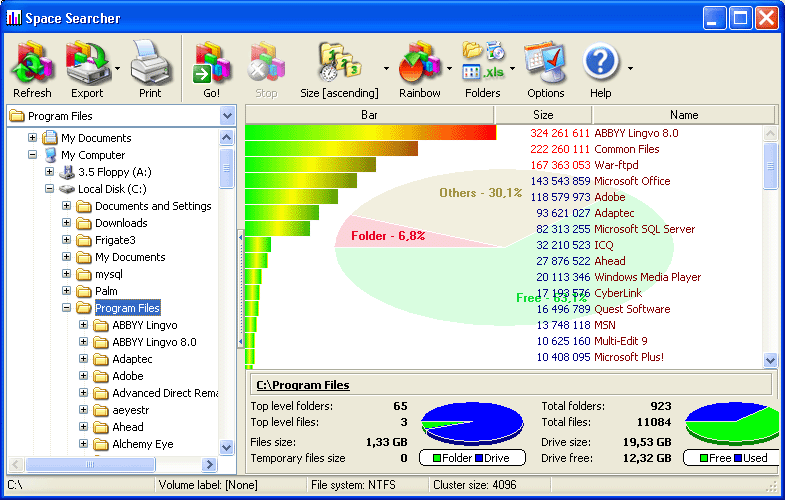Open the Folders dropdown arrow
This screenshot has width=785, height=500.
point(512,68)
